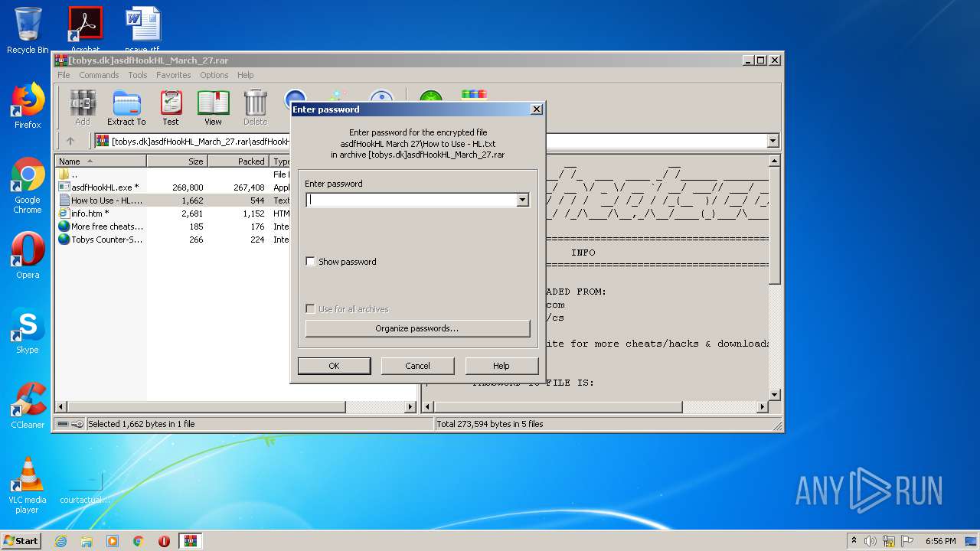Open the Word document desktop icon
The width and height of the screenshot is (980, 551).
[x=142, y=31]
